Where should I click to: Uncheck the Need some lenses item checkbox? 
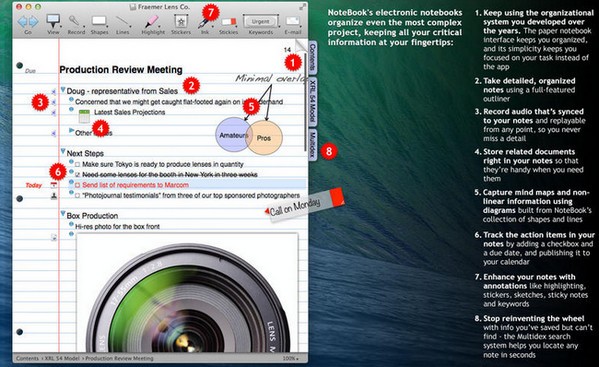point(78,175)
